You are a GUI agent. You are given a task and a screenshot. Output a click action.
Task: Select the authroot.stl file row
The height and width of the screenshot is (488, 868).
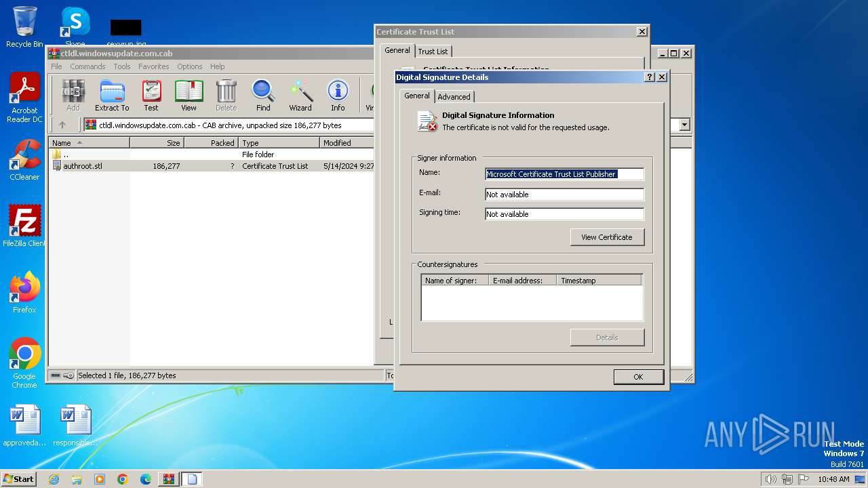coord(212,166)
